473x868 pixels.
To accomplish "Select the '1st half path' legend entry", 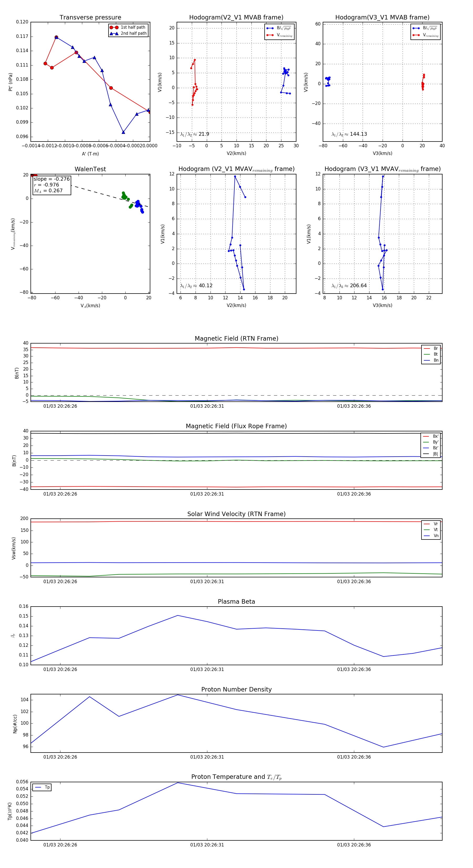I will (x=128, y=27).
